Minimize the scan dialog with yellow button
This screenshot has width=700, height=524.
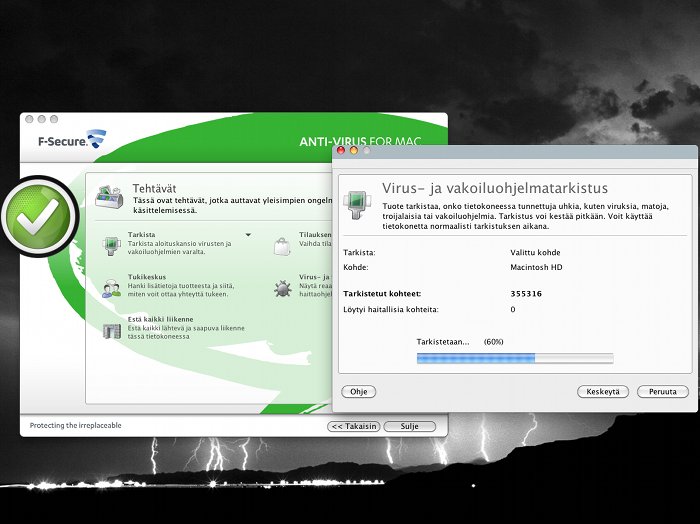[x=354, y=151]
